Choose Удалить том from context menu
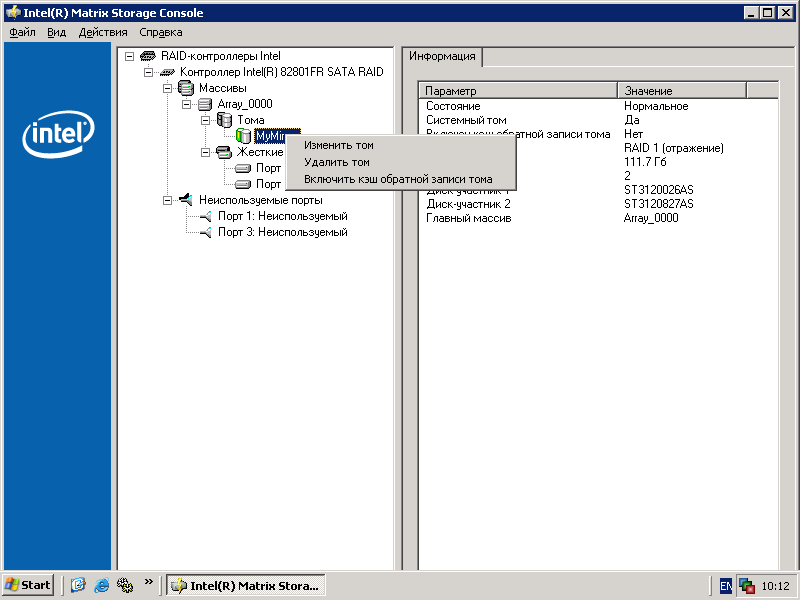 pos(401,162)
